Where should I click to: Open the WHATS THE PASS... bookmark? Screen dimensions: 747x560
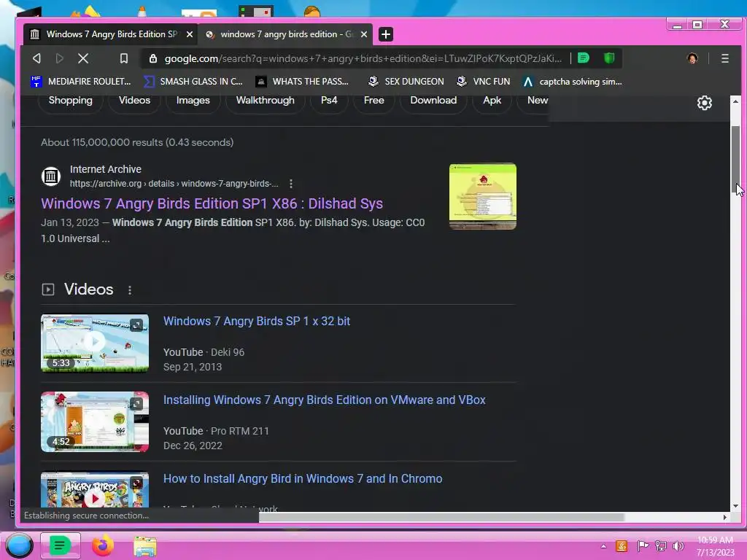(x=302, y=82)
